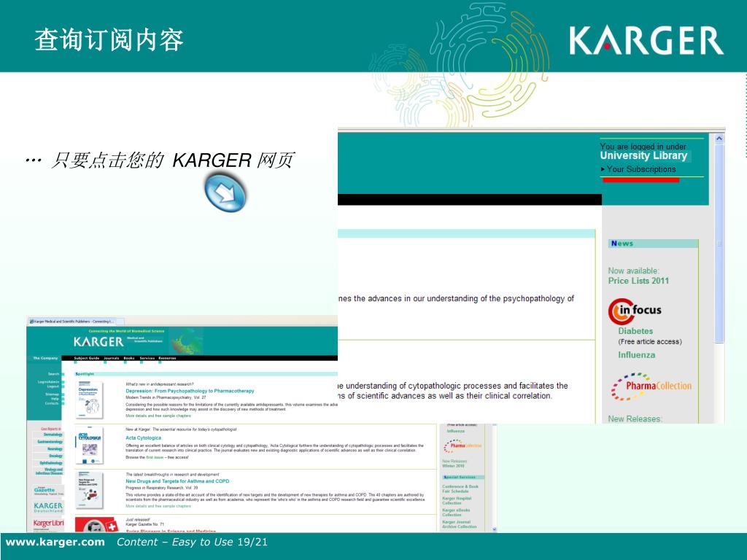Image resolution: width=747 pixels, height=560 pixels.
Task: Click the KARGER logo in the small webpage
Action: point(98,341)
